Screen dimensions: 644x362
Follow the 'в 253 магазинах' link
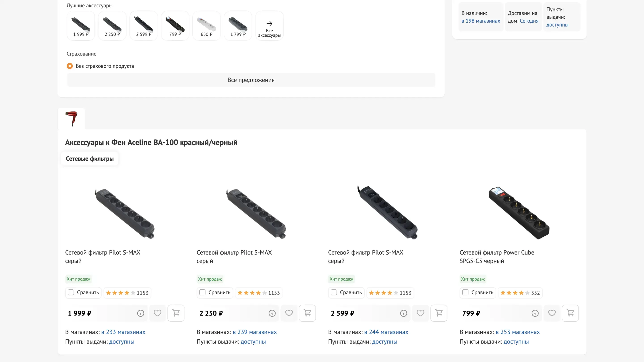click(517, 332)
